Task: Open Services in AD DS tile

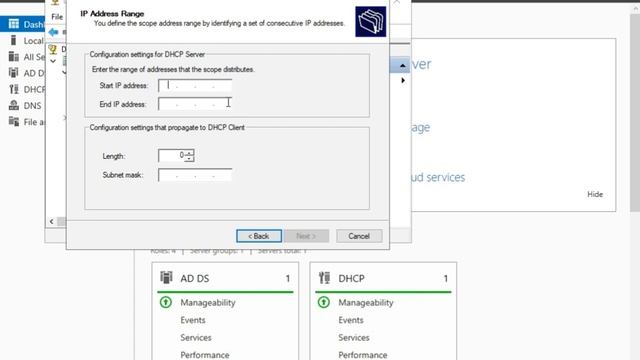Action: (x=196, y=338)
